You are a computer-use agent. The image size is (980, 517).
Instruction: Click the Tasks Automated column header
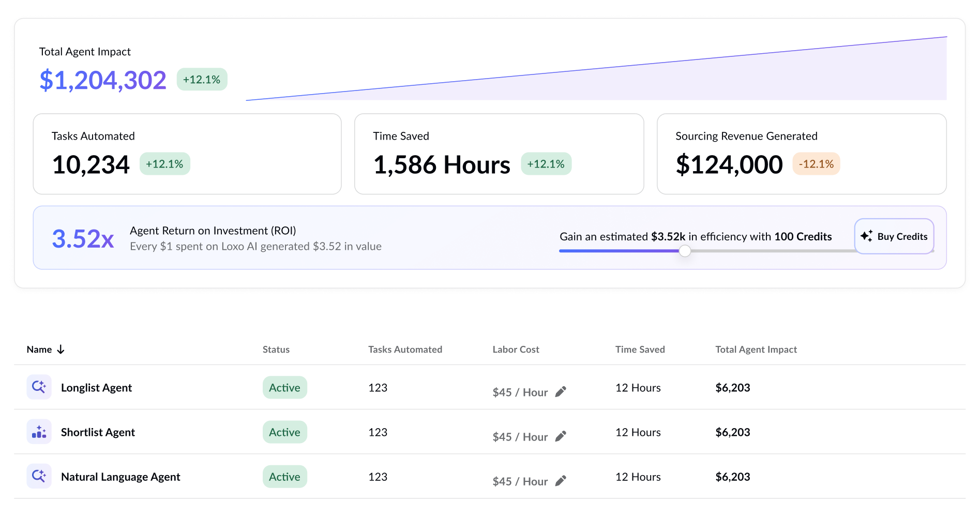(405, 349)
